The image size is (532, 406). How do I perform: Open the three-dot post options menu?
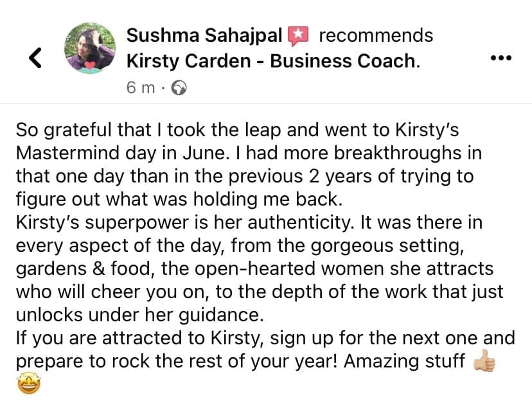(x=501, y=58)
